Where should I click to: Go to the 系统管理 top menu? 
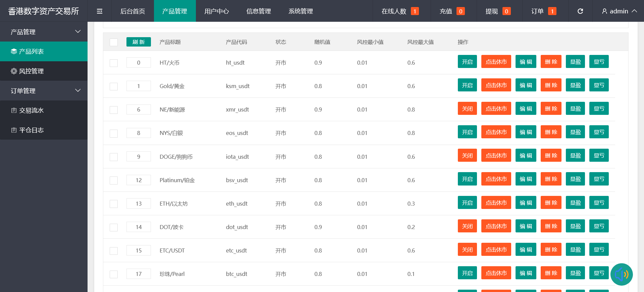click(x=301, y=11)
